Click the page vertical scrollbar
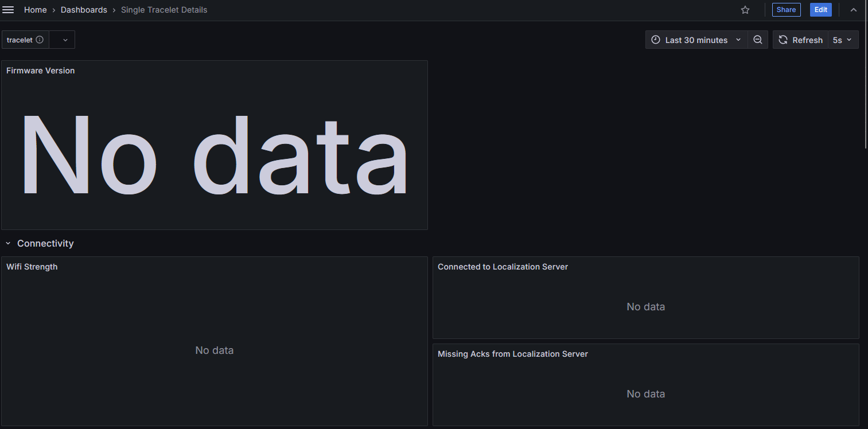868x429 pixels. (x=865, y=86)
